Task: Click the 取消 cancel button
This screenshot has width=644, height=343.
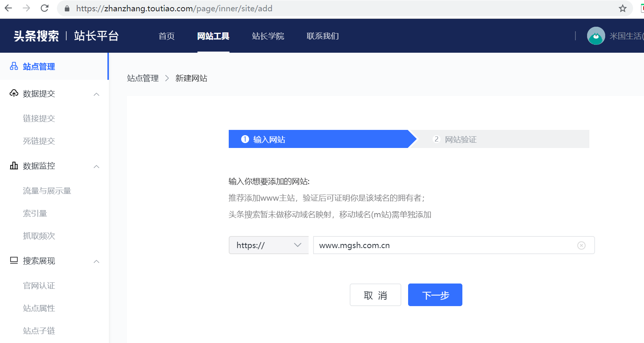Action: click(x=375, y=295)
